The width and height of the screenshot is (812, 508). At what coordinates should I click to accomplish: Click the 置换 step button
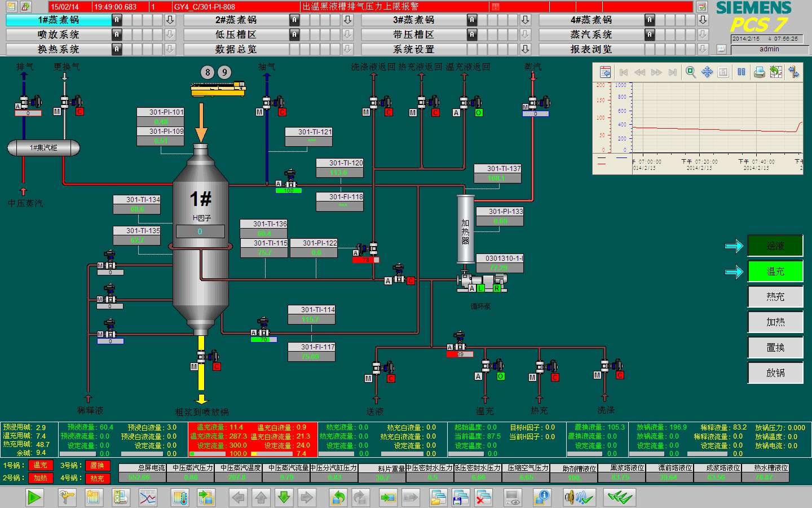pyautogui.click(x=775, y=347)
